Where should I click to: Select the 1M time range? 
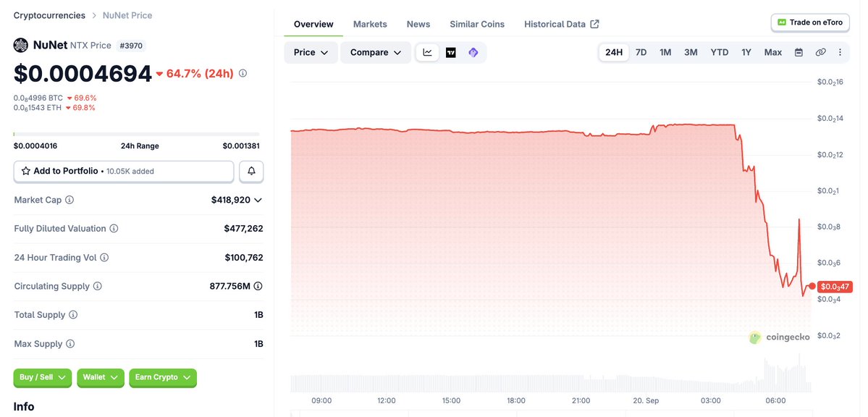click(665, 53)
